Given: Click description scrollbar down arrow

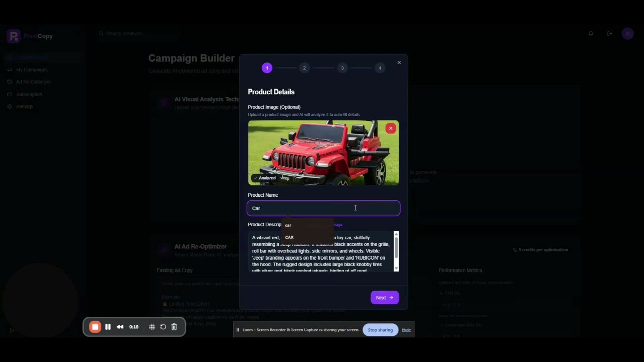Looking at the screenshot, I should 396,269.
